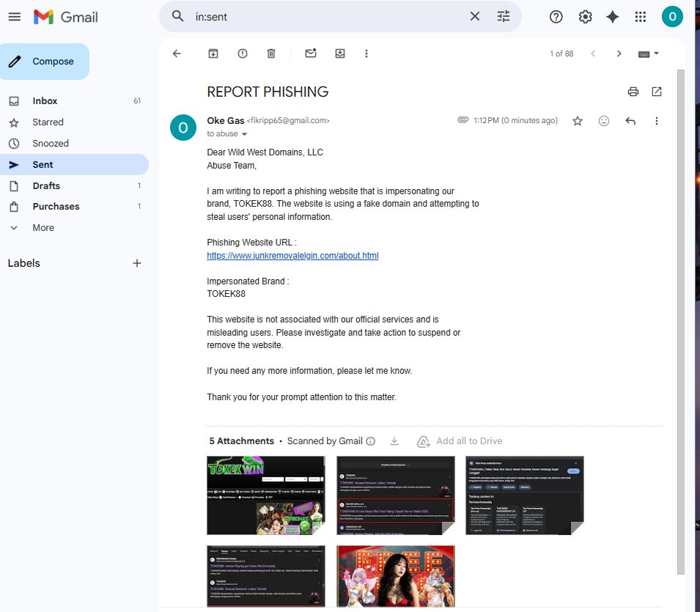Click the Labels section heading
This screenshot has width=700, height=612.
tap(23, 263)
